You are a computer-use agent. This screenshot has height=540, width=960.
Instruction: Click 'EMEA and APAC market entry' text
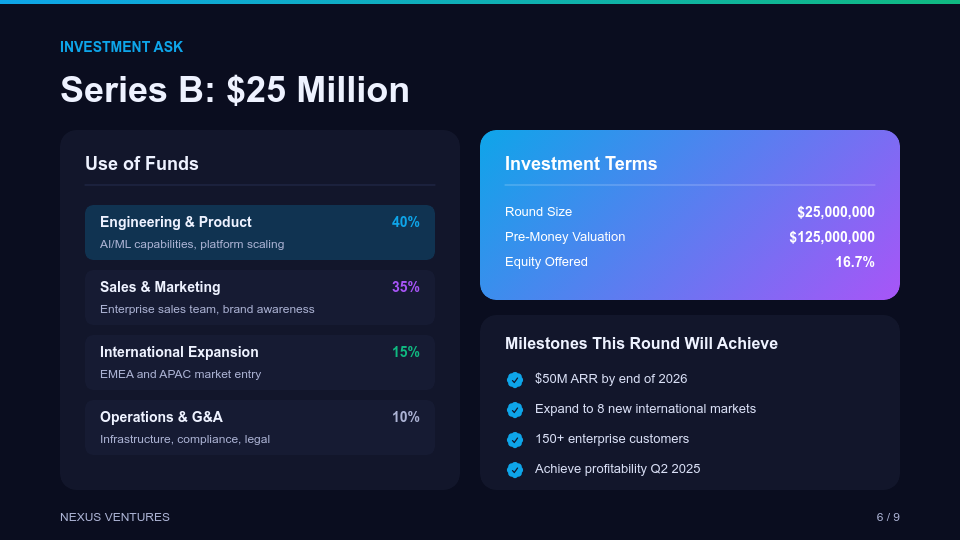181,374
